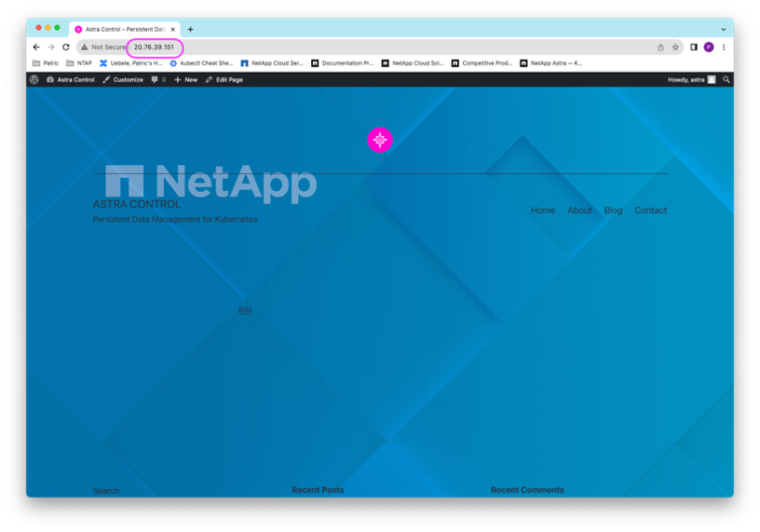Viewport: 760px width, 532px height.
Task: Close the Astra Control browser tab
Action: [x=173, y=30]
